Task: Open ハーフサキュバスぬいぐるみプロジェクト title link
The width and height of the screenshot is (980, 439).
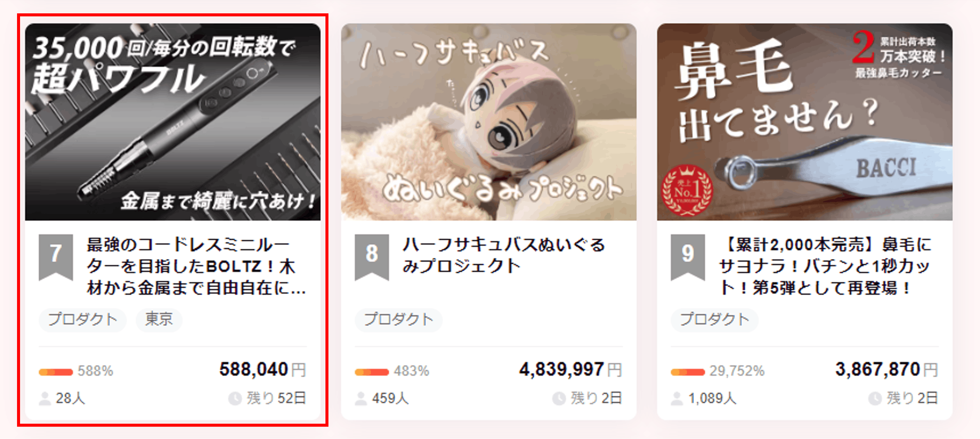Action: 504,255
